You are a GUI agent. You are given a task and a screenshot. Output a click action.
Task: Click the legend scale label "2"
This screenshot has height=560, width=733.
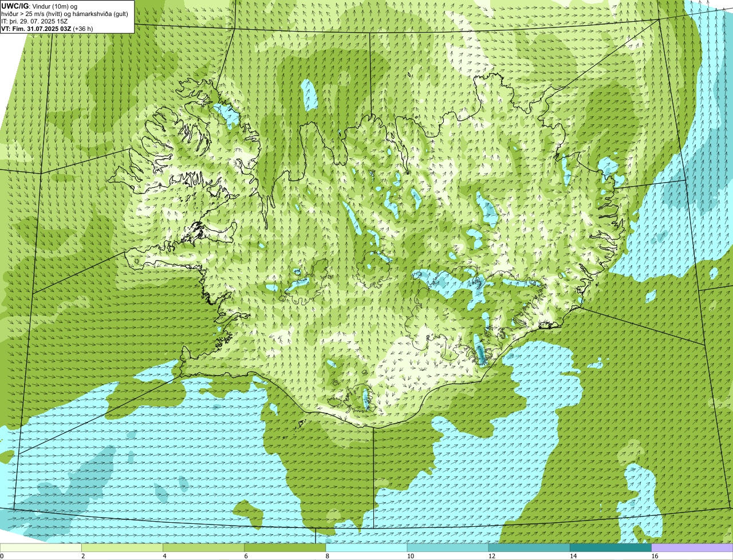pyautogui.click(x=83, y=556)
